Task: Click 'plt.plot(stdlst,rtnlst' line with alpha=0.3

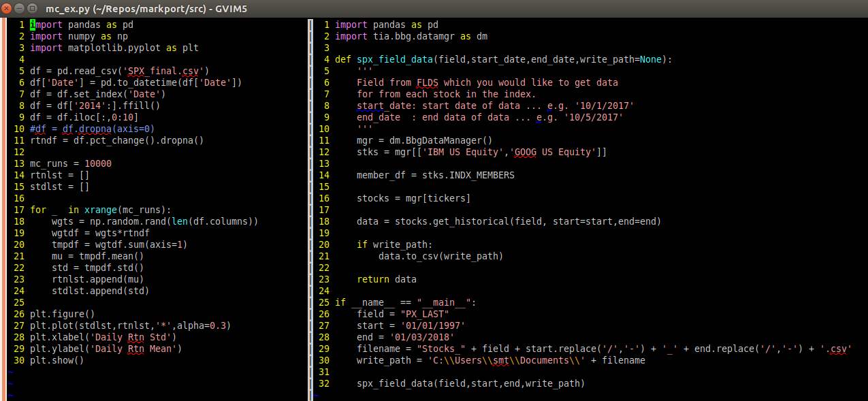Action: [x=131, y=325]
